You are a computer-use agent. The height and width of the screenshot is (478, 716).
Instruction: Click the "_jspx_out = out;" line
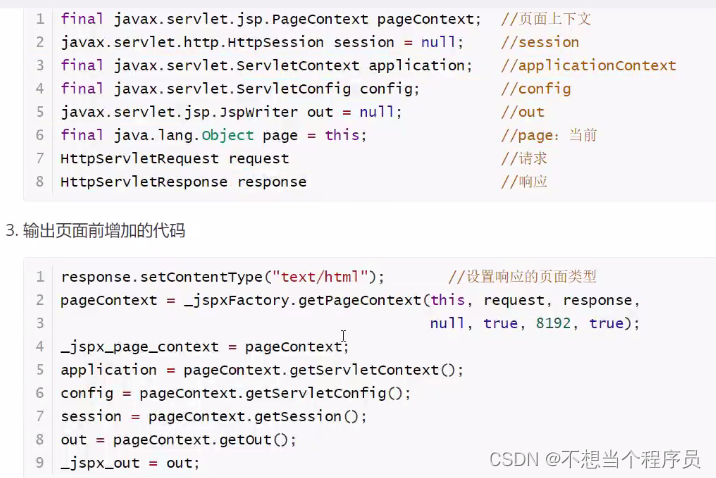(x=130, y=463)
